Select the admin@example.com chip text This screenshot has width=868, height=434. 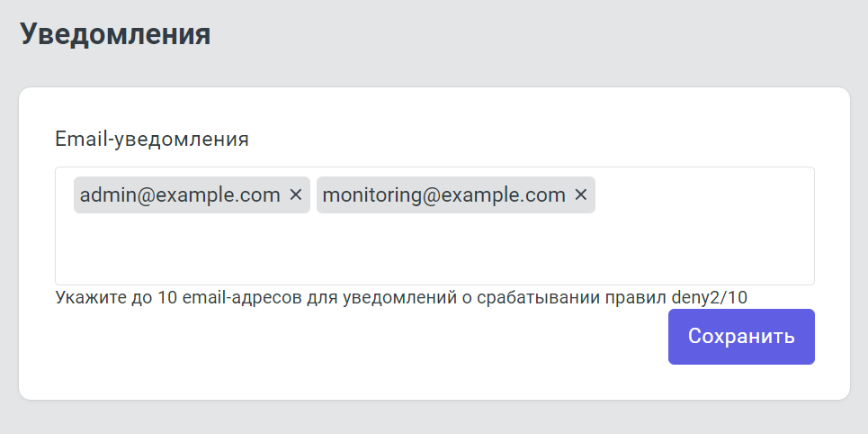click(x=180, y=194)
